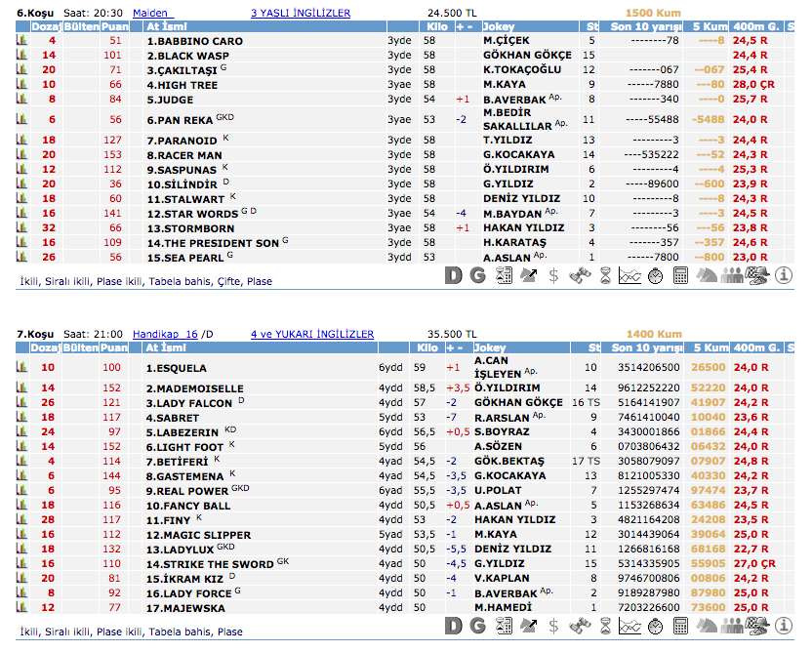Click the hourglass icon in race 7 toolbar
This screenshot has width=812, height=652.
point(605,626)
